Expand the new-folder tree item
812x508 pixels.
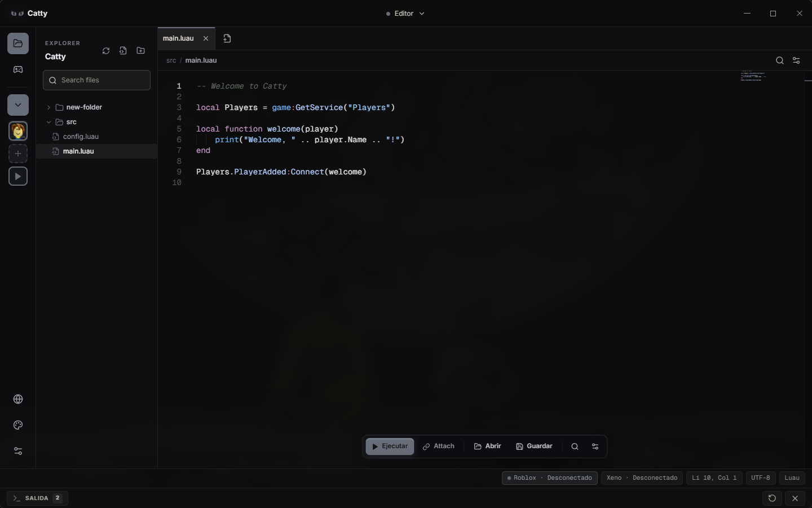click(x=96, y=107)
